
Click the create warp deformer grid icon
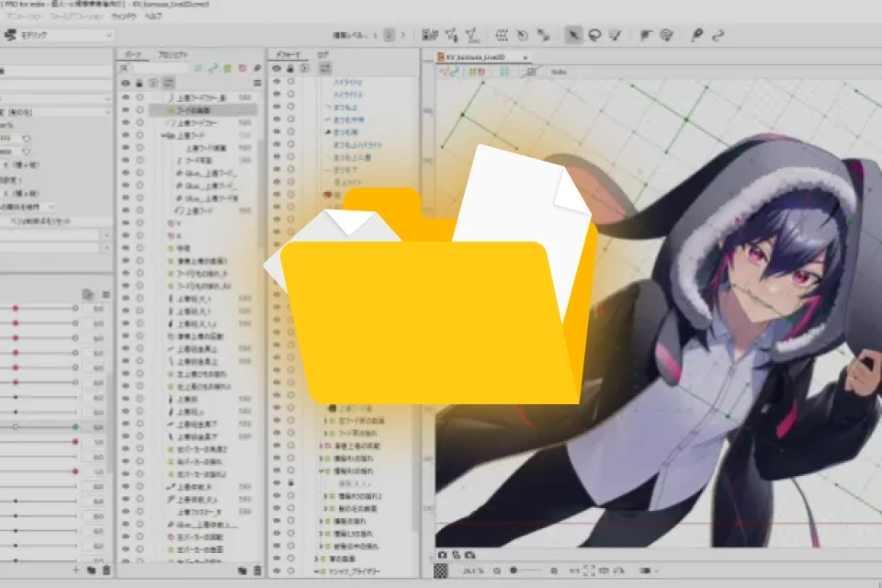pos(502,36)
